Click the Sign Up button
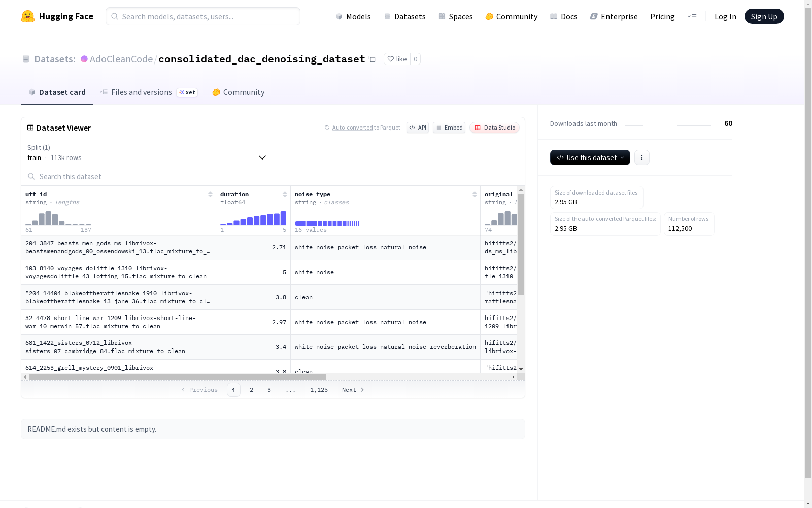The height and width of the screenshot is (508, 812). (764, 16)
